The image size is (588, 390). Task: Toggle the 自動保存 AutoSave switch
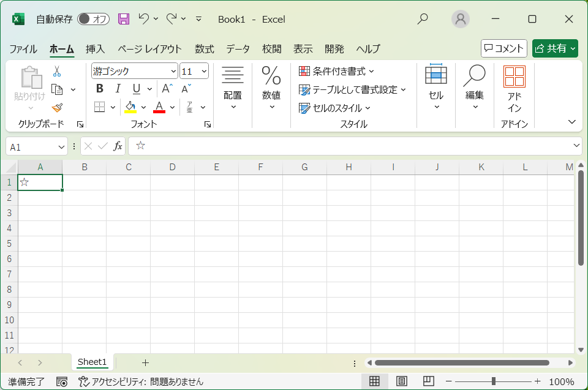pos(93,19)
